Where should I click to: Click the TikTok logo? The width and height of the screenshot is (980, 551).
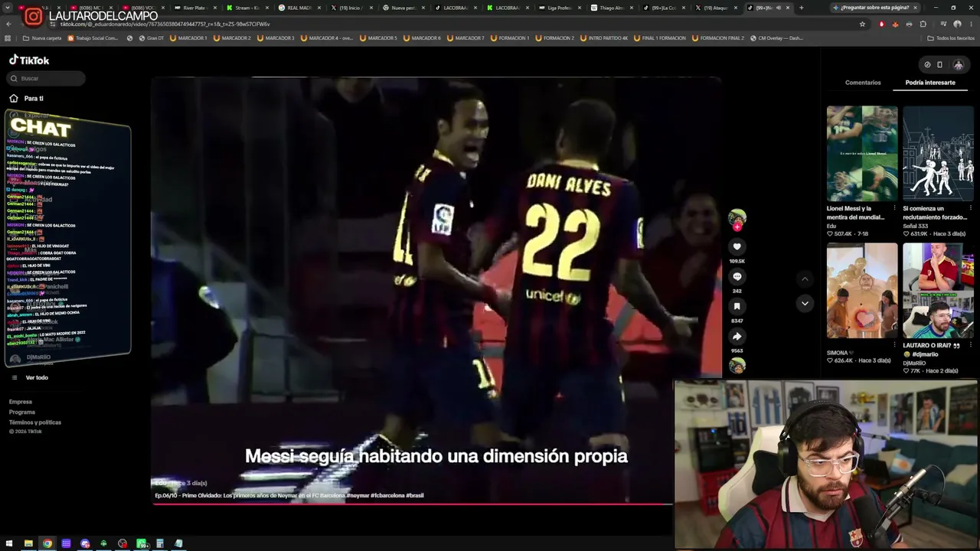[29, 60]
